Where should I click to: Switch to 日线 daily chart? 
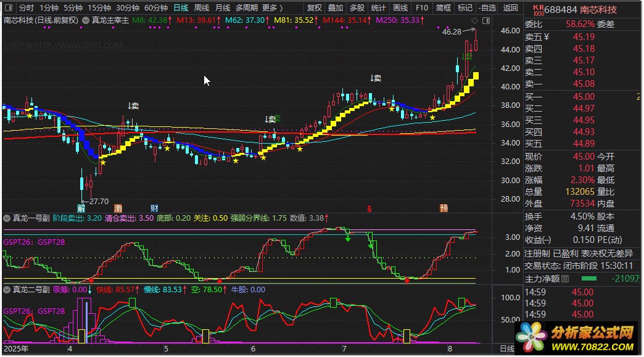point(181,8)
